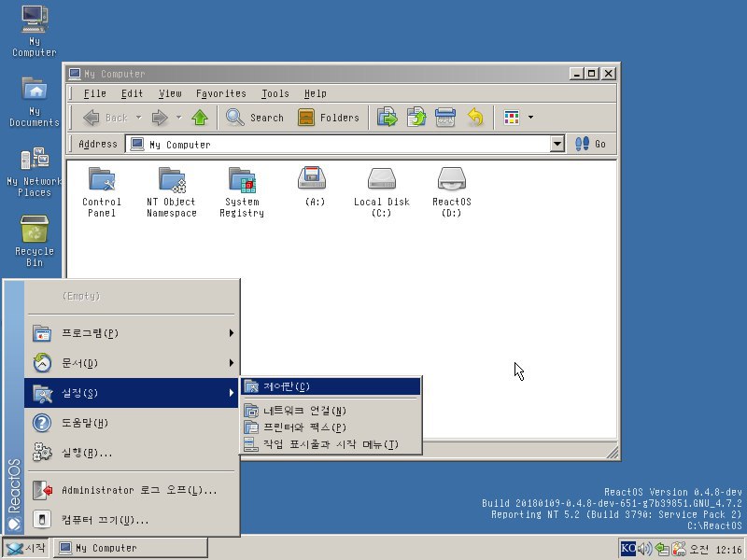Select My Computer desktop icon
The width and height of the screenshot is (747, 560).
pyautogui.click(x=35, y=32)
